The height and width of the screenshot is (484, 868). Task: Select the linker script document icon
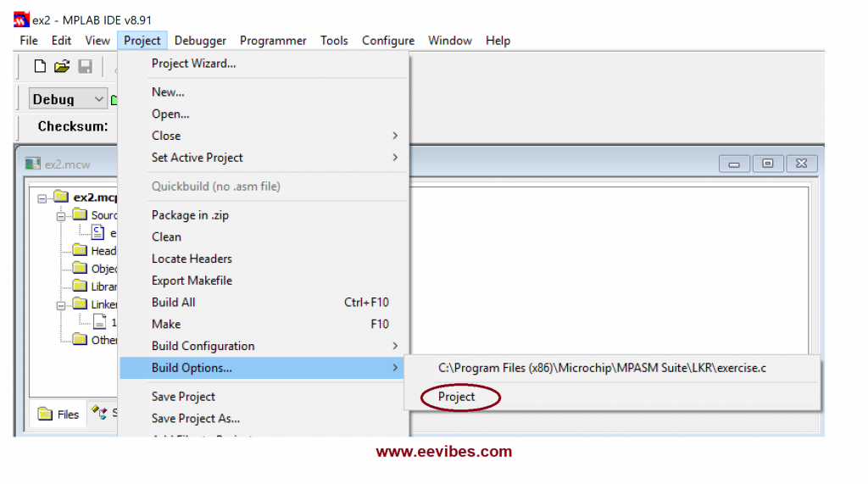pos(100,322)
